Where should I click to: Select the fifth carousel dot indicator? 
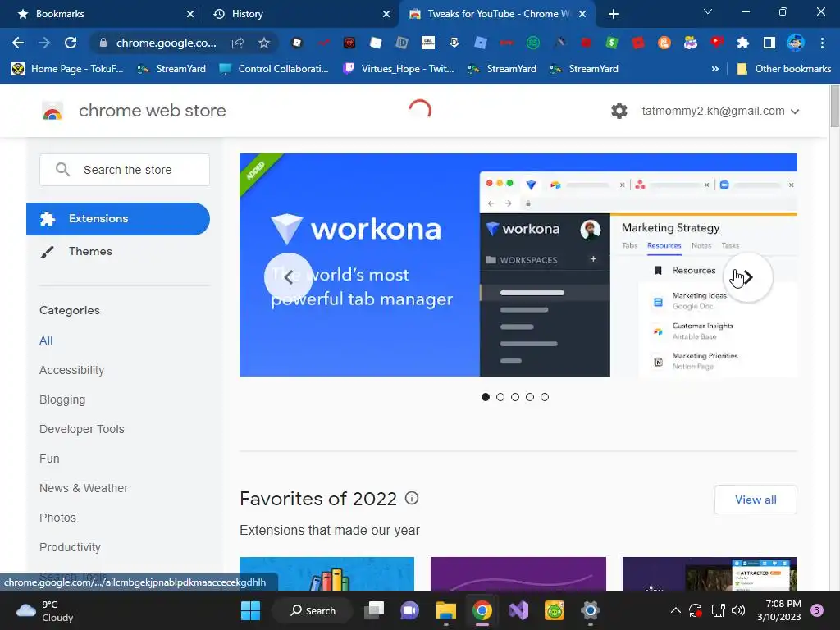(x=545, y=397)
